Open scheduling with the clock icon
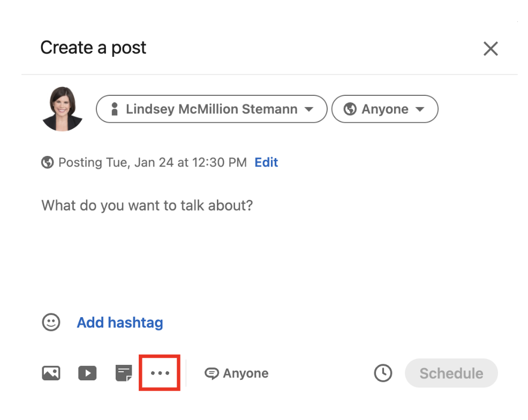This screenshot has width=528, height=420. [383, 373]
